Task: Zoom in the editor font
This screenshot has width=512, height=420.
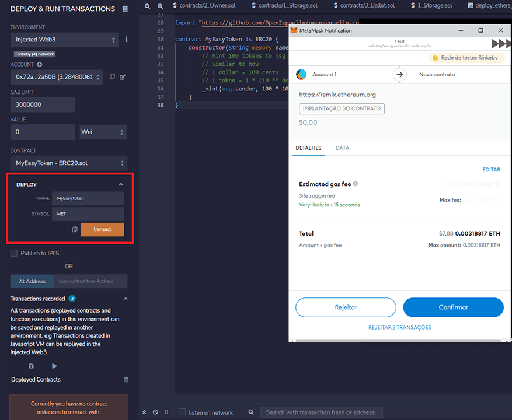Action: point(160,6)
